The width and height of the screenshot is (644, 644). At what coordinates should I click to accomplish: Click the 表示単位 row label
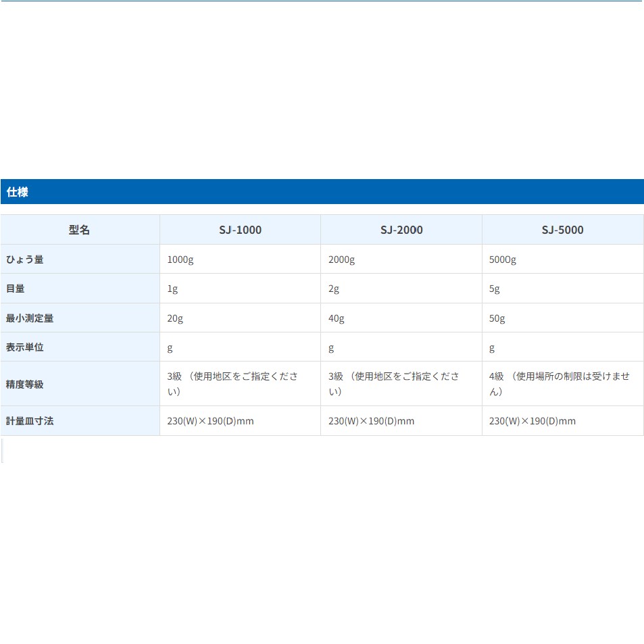25,347
